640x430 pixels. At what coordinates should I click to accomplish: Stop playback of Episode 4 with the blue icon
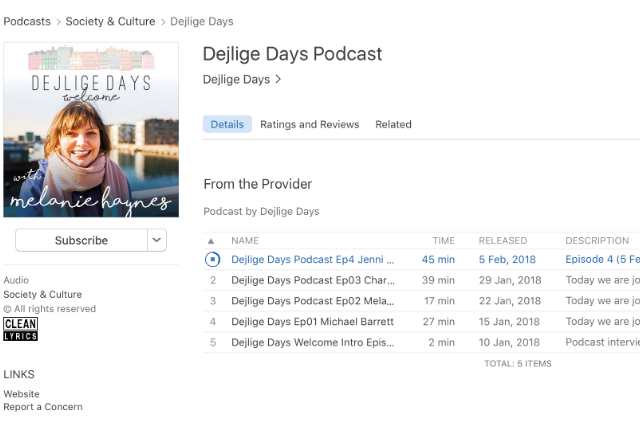(212, 259)
